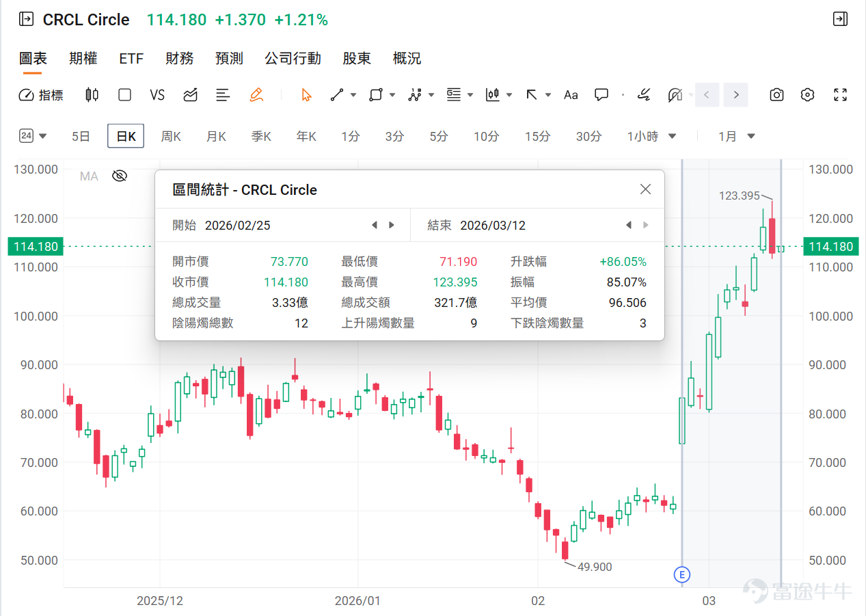Click the 114.180 price label on right axis
The image size is (866, 616).
tap(831, 247)
